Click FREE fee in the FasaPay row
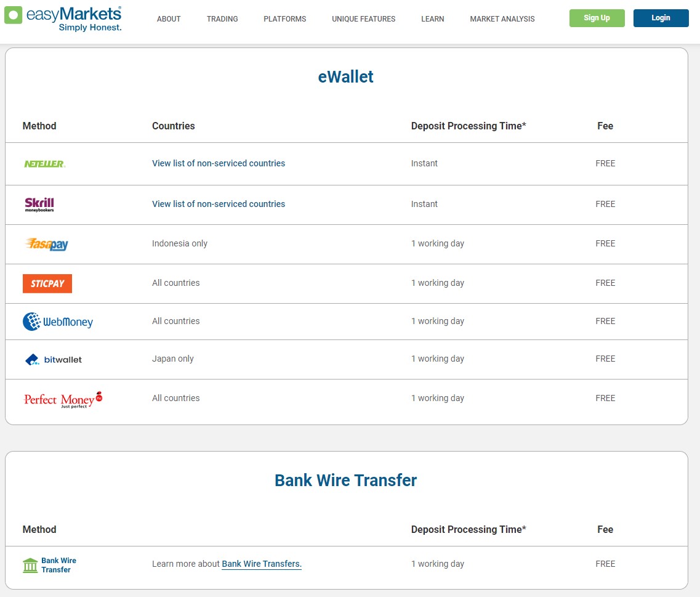 coord(605,243)
